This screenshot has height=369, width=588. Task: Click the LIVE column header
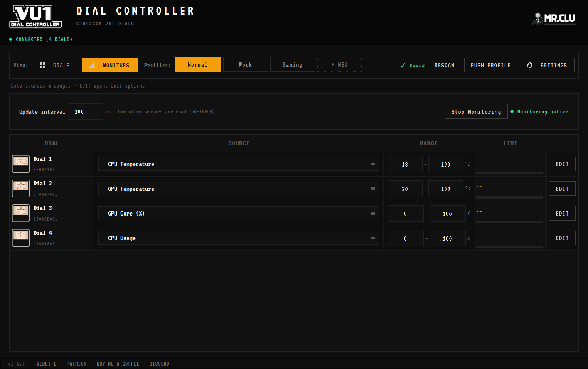pyautogui.click(x=510, y=143)
